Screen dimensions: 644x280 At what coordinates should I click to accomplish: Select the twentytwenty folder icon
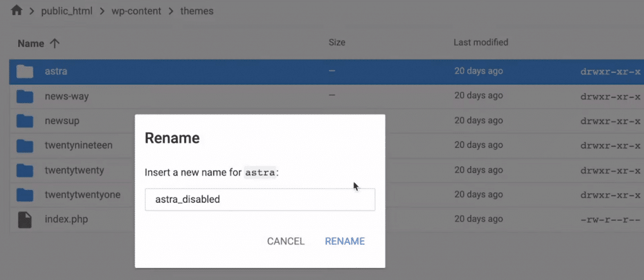(25, 170)
